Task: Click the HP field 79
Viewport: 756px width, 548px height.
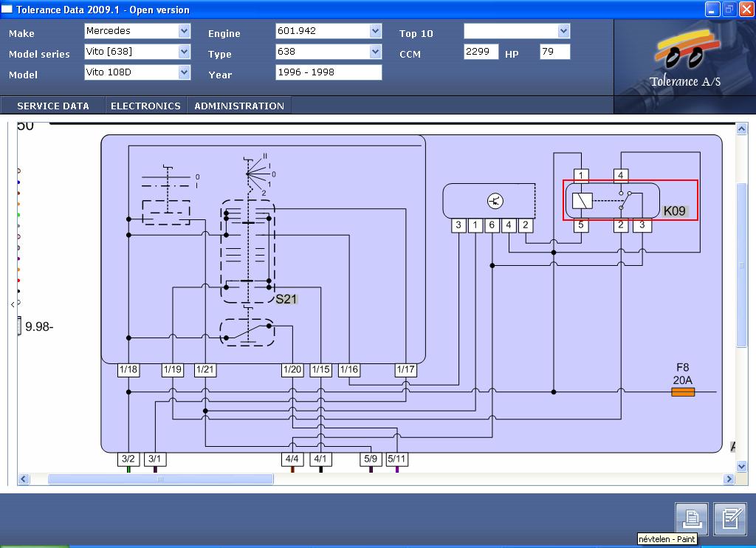Action: point(555,52)
